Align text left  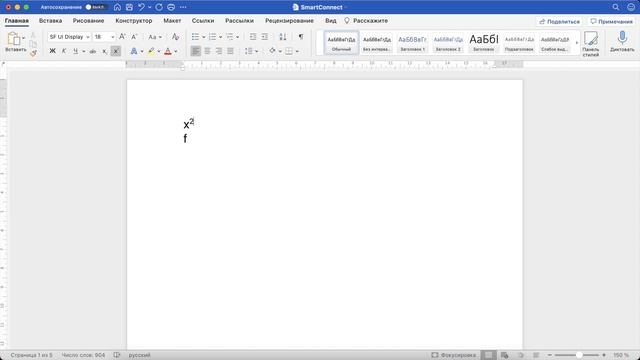[196, 51]
